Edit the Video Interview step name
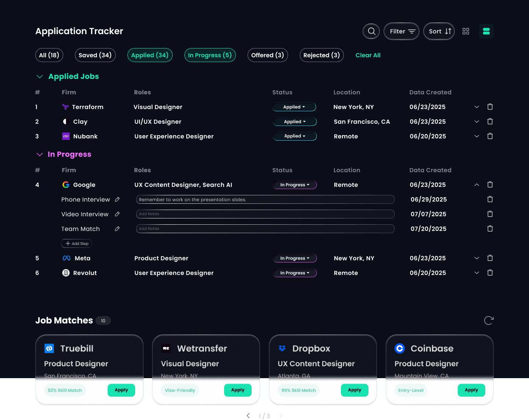The image size is (529, 420). pos(117,214)
